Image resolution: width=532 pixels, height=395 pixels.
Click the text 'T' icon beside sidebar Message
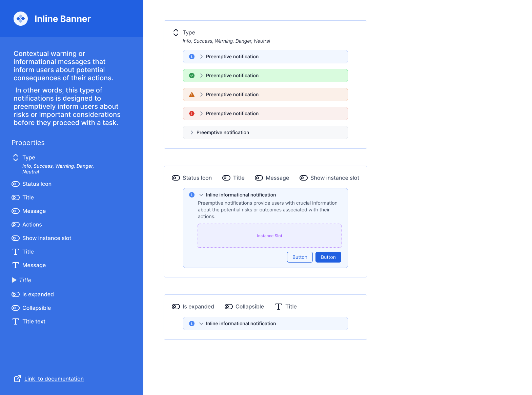click(16, 265)
